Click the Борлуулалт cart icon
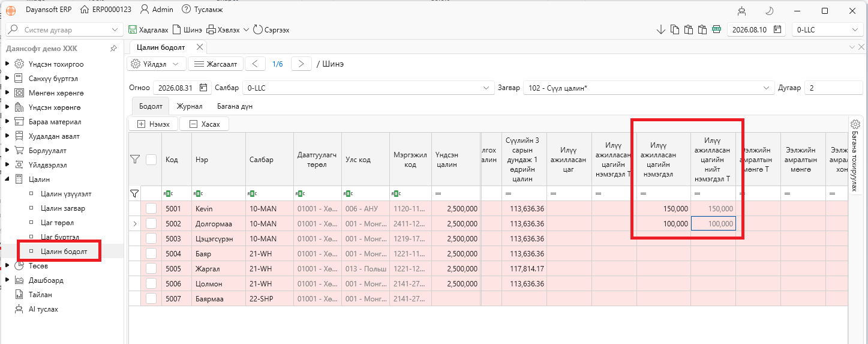 tap(19, 150)
